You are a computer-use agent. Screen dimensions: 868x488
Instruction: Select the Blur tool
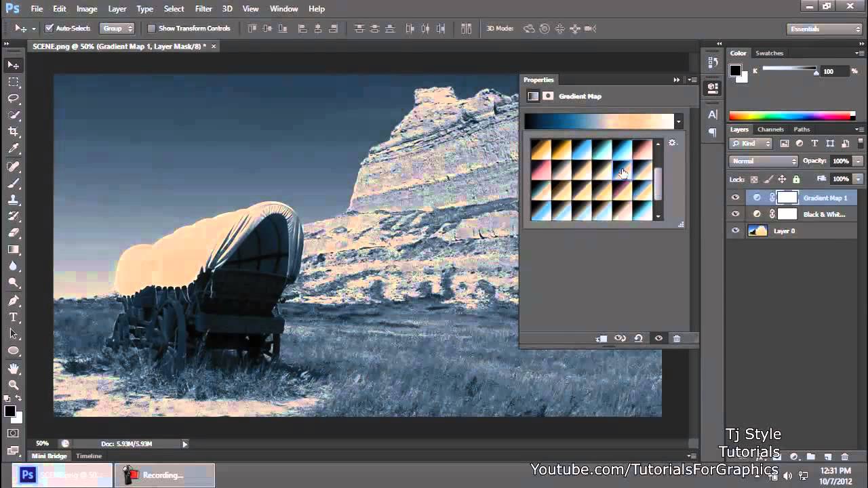14,267
